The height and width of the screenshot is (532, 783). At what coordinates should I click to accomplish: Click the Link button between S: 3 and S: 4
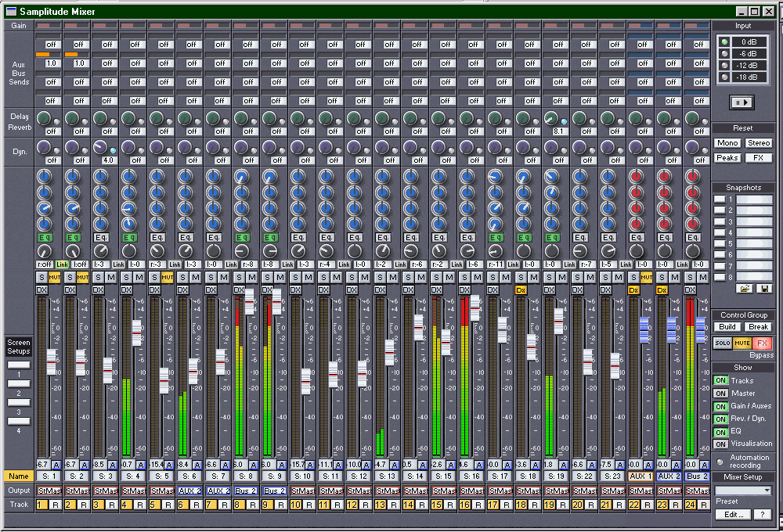(x=118, y=264)
